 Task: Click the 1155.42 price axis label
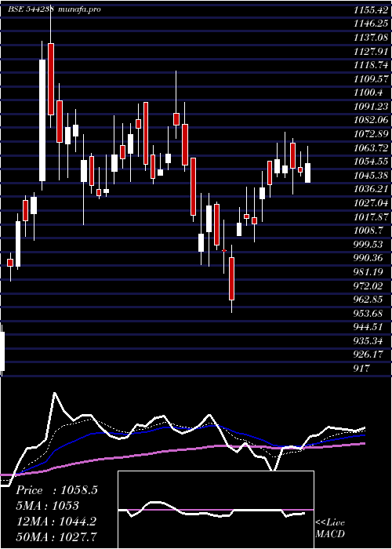(371, 9)
